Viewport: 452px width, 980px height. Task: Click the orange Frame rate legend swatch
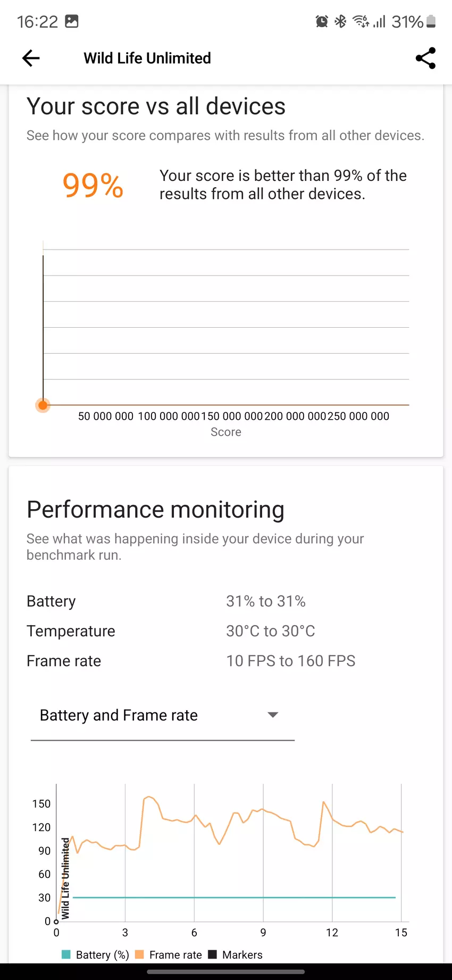(140, 954)
